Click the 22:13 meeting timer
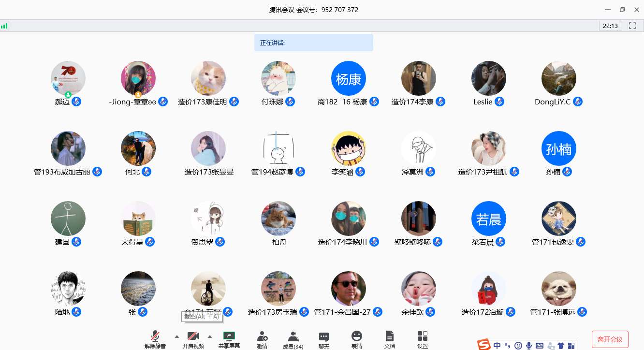644x350 pixels. click(x=610, y=26)
